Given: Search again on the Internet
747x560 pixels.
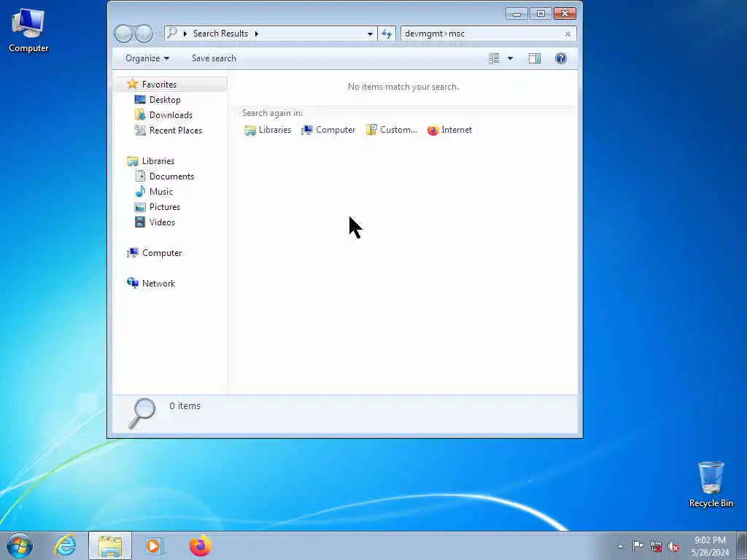Looking at the screenshot, I should click(x=449, y=130).
